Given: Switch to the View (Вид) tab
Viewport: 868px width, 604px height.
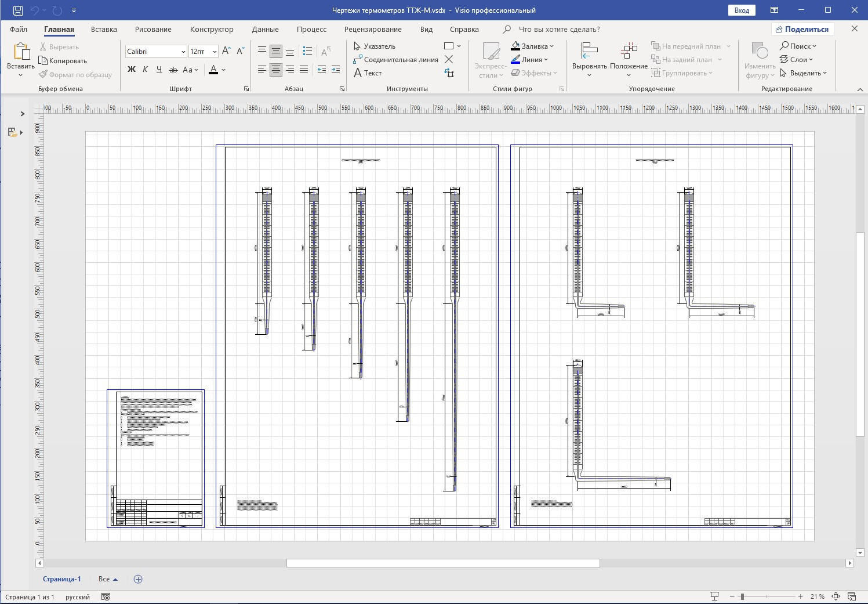Looking at the screenshot, I should 426,30.
